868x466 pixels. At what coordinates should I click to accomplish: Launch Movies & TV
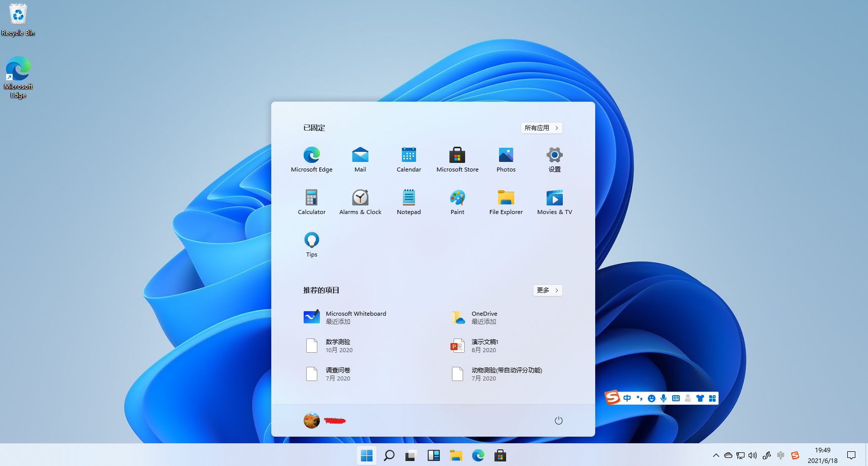click(554, 202)
